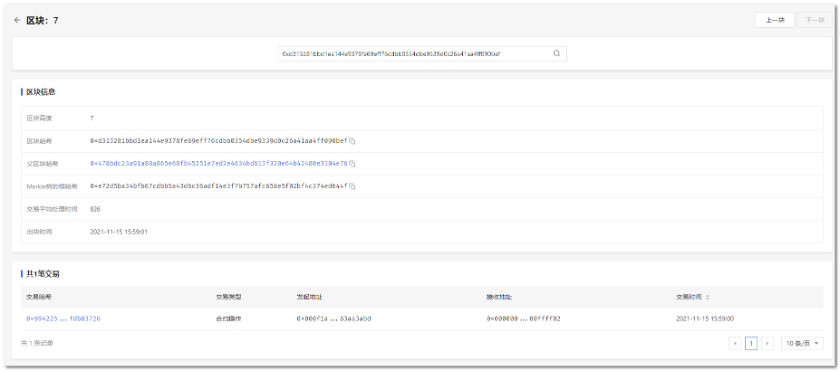Click the block height value 7
Screen dimensions: 840x372
click(92, 118)
